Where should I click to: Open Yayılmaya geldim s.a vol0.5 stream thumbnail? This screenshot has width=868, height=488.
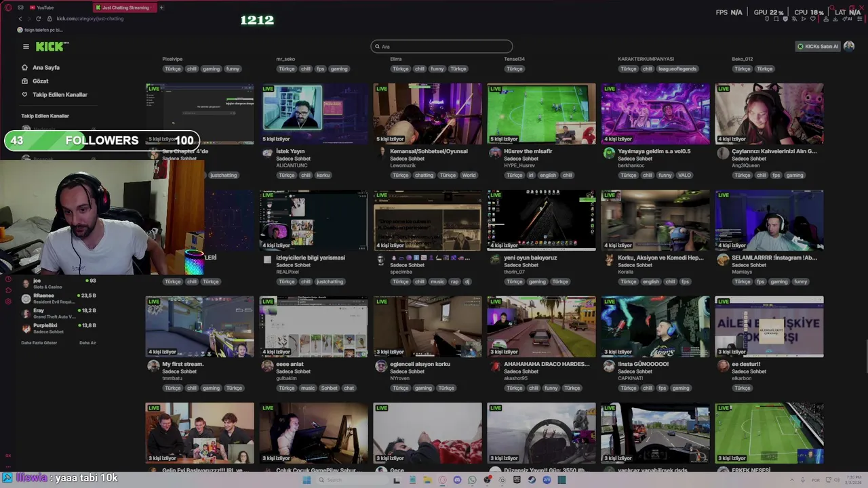click(x=655, y=114)
